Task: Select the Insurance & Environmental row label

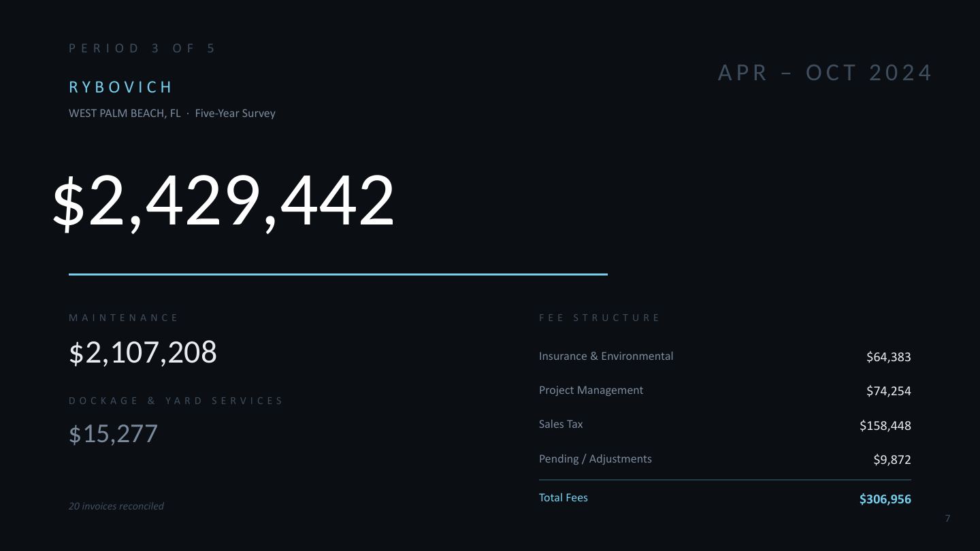Action: coord(606,356)
